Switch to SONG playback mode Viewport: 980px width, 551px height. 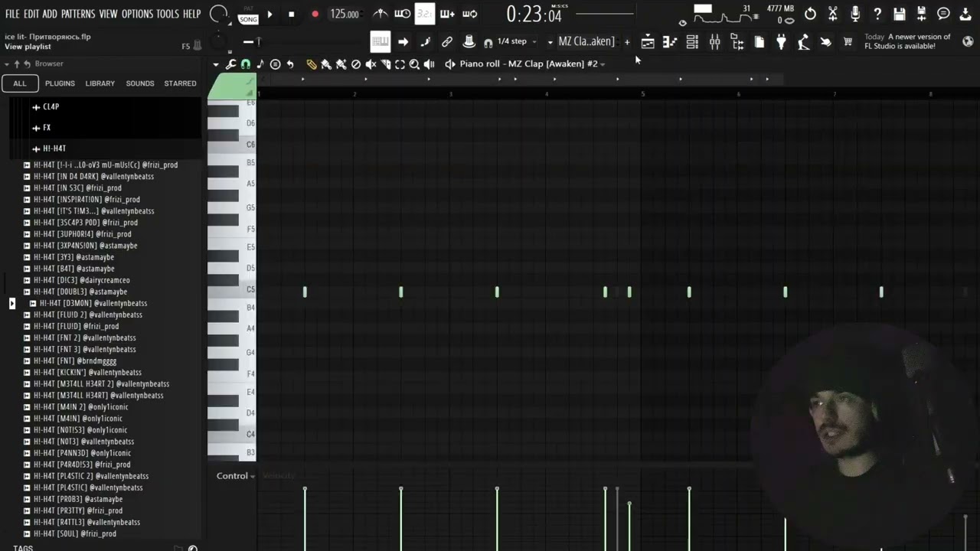click(248, 19)
